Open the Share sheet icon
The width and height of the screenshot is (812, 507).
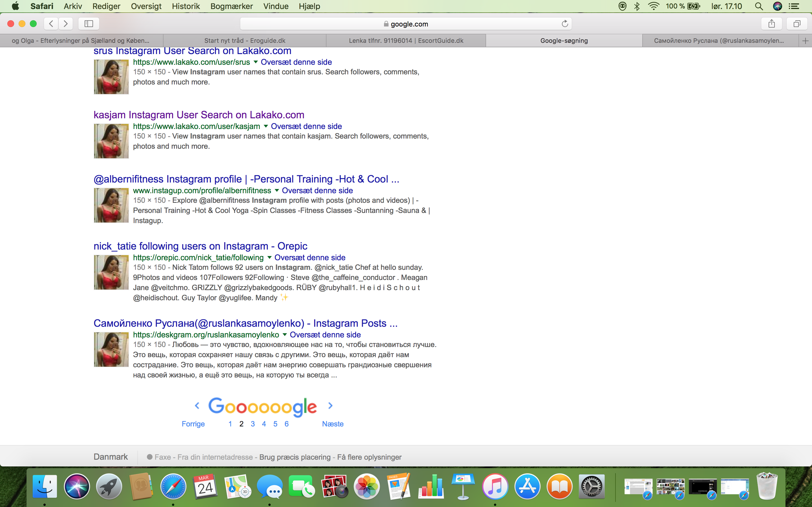point(771,23)
